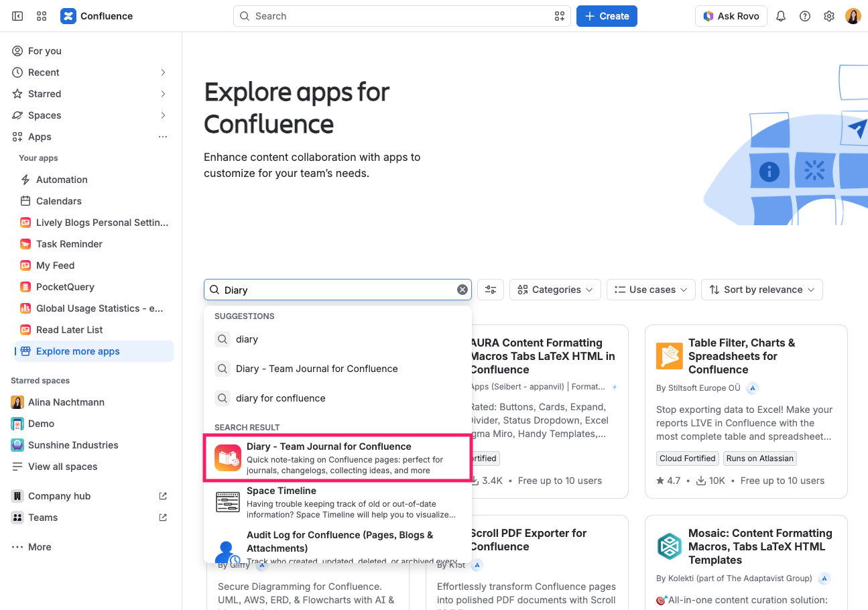
Task: Open Scroll PDF Exporter for Confluence title
Action: pyautogui.click(x=529, y=540)
